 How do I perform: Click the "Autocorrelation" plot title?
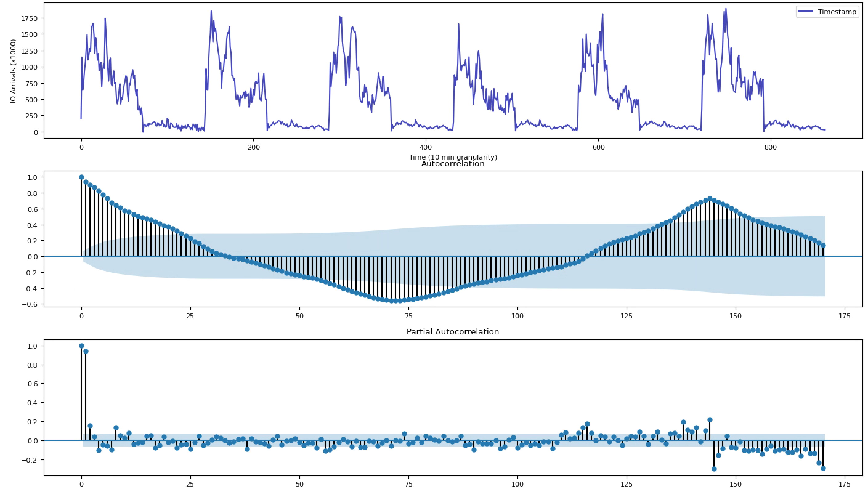pos(453,164)
